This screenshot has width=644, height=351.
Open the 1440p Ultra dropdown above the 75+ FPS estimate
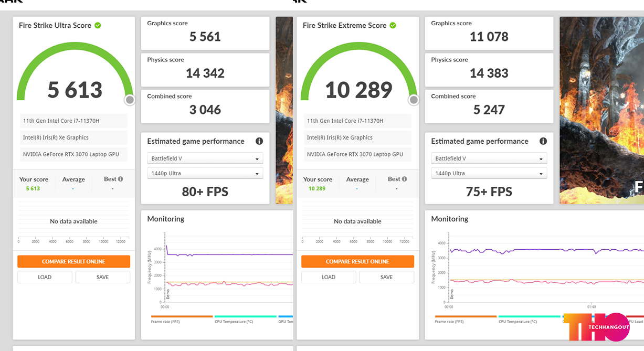(489, 173)
